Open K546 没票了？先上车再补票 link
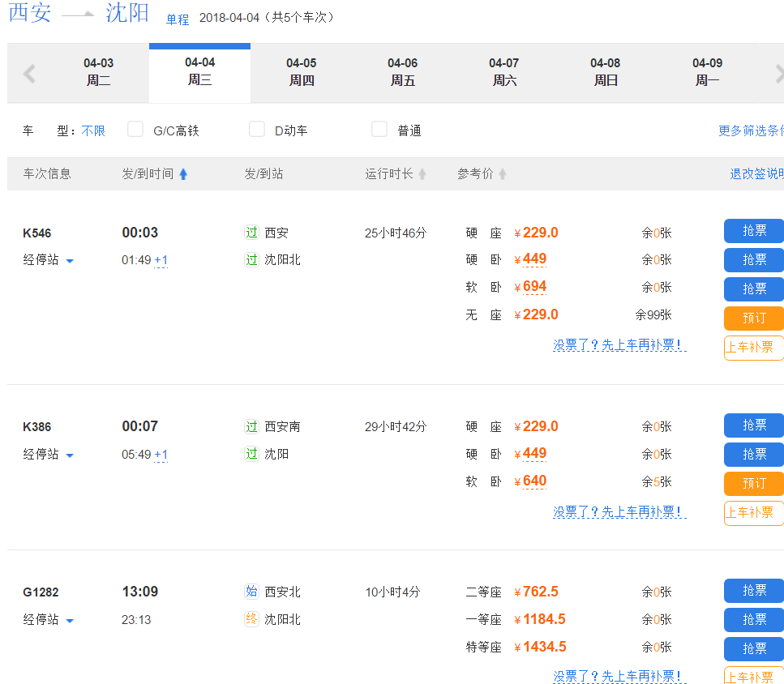This screenshot has width=784, height=684. pyautogui.click(x=619, y=344)
